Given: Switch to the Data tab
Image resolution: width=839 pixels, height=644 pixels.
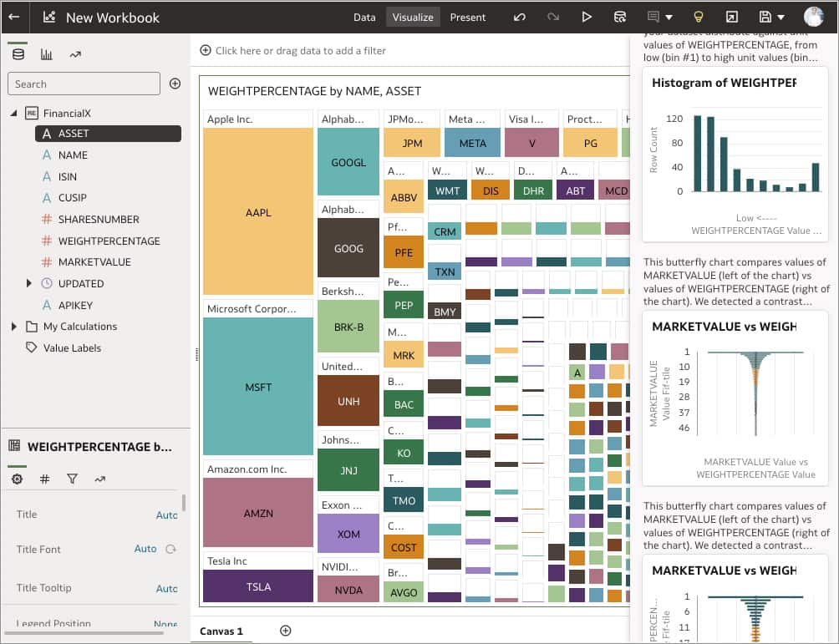Looking at the screenshot, I should coord(364,17).
